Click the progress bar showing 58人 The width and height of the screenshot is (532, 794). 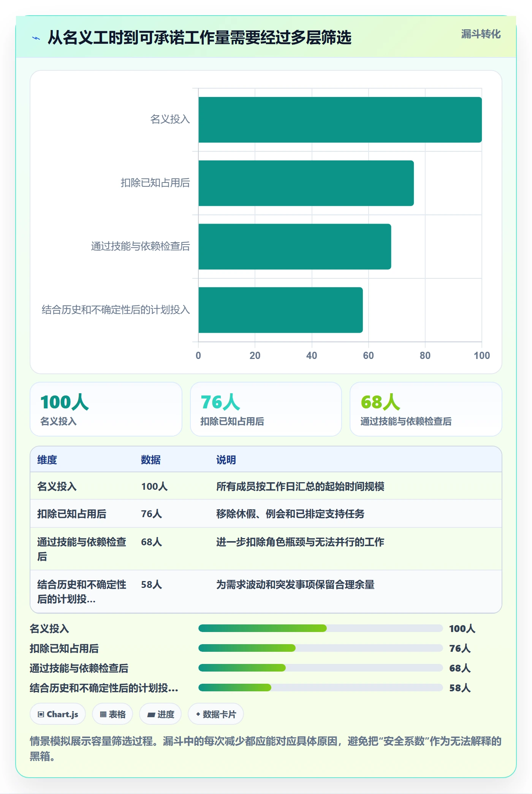coord(320,688)
